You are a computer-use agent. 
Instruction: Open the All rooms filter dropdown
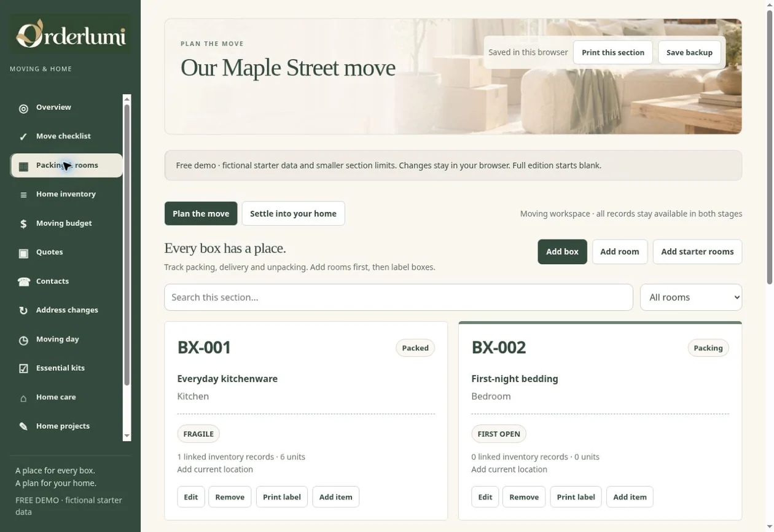point(691,297)
